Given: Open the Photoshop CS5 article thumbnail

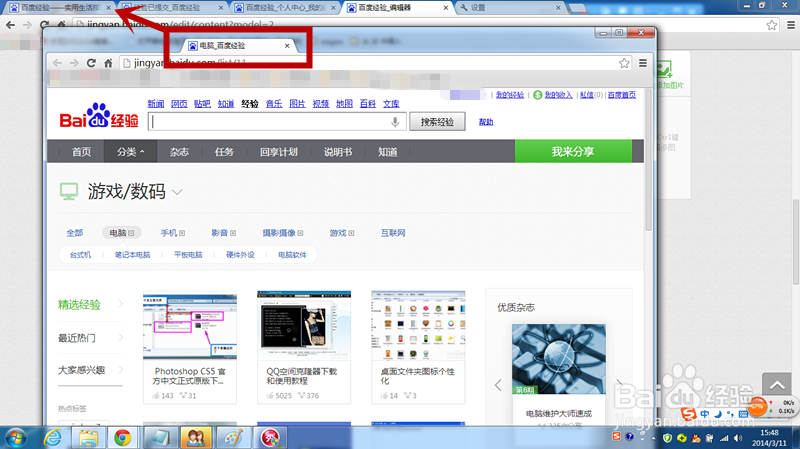Looking at the screenshot, I should [x=190, y=326].
